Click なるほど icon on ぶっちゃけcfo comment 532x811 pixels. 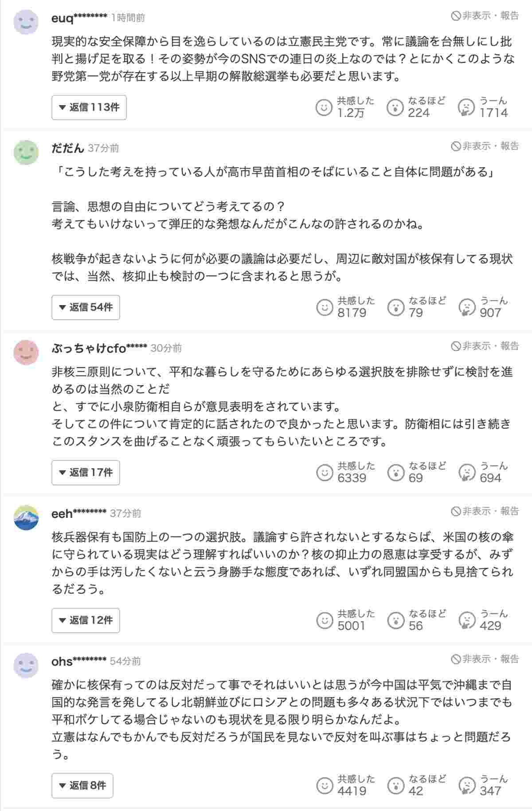pos(395,473)
